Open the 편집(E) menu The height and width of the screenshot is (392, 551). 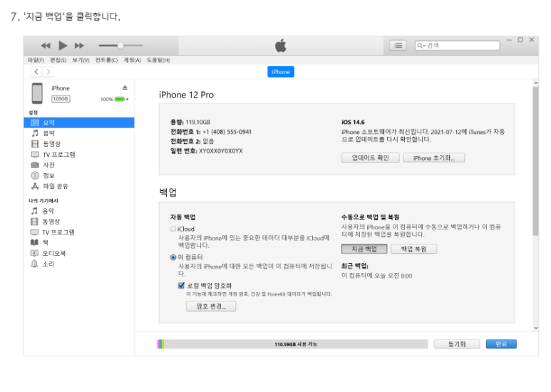click(58, 60)
